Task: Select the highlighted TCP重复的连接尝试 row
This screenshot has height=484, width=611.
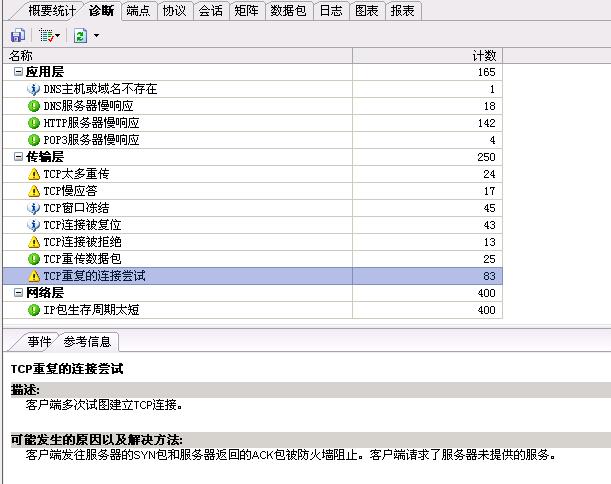Action: pyautogui.click(x=253, y=276)
